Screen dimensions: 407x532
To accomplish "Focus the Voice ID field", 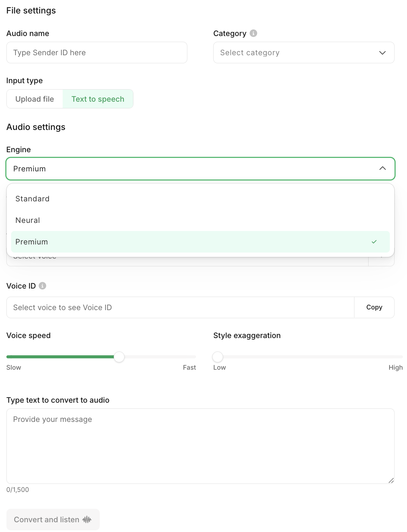I will 180,307.
